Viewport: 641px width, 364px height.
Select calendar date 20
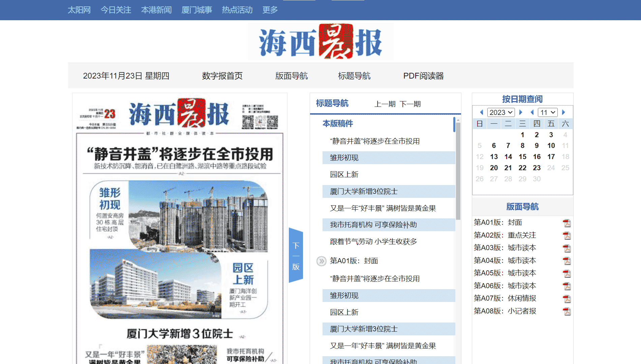point(494,168)
